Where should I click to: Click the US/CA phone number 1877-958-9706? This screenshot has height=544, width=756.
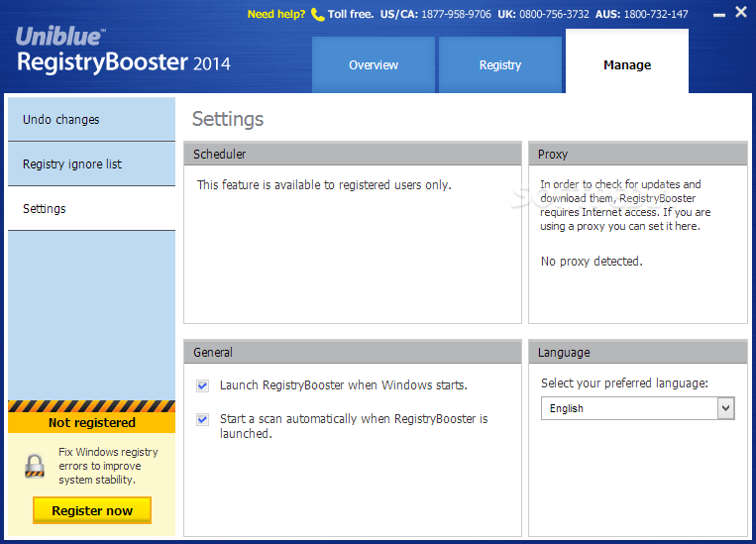coord(456,14)
